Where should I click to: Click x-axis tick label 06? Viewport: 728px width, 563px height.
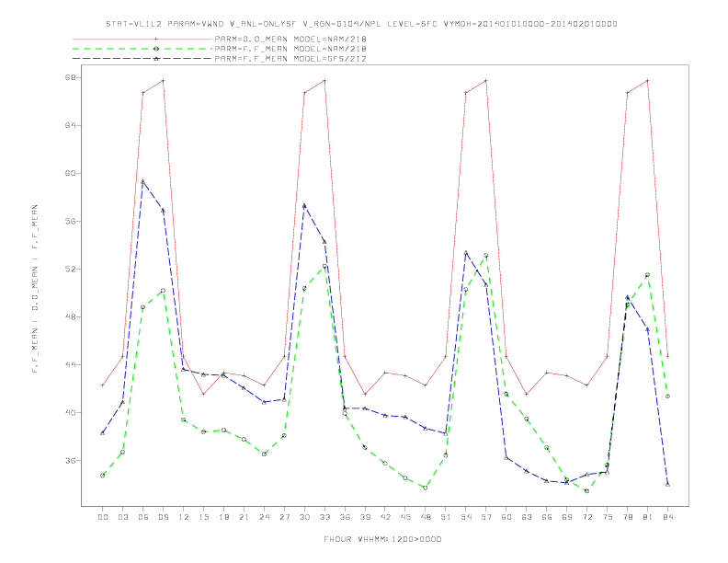pyautogui.click(x=143, y=517)
